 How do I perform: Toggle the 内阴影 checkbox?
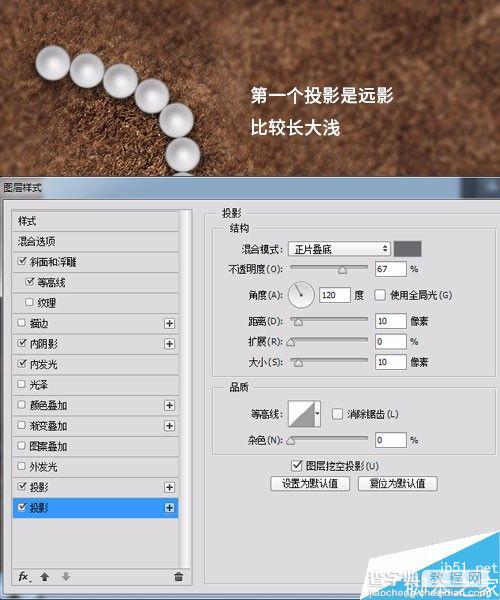tap(22, 343)
